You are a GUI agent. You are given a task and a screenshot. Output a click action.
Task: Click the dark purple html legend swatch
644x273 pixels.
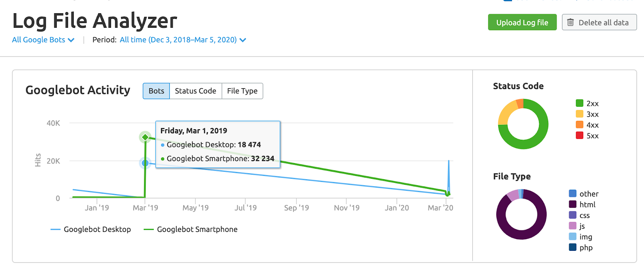click(x=573, y=205)
